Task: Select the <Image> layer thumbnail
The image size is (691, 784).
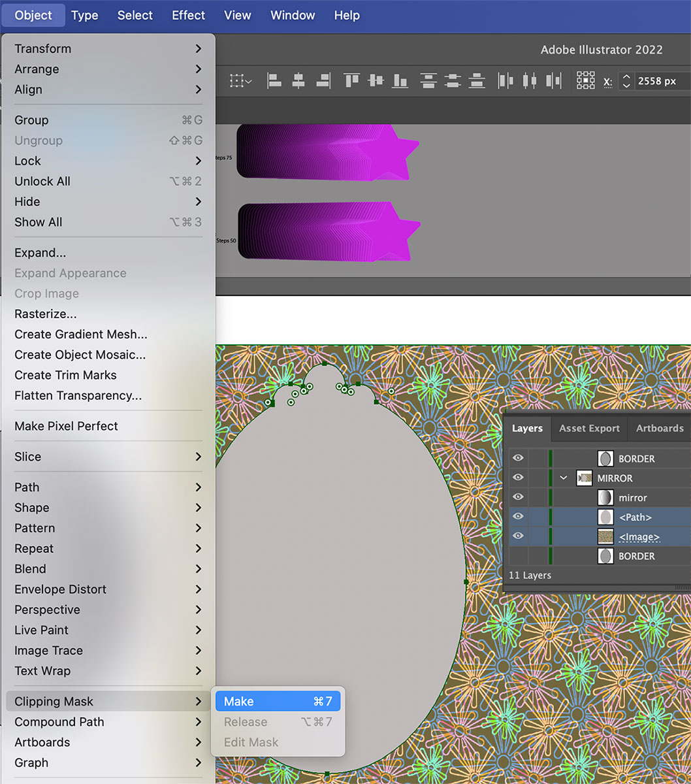Action: [x=605, y=537]
